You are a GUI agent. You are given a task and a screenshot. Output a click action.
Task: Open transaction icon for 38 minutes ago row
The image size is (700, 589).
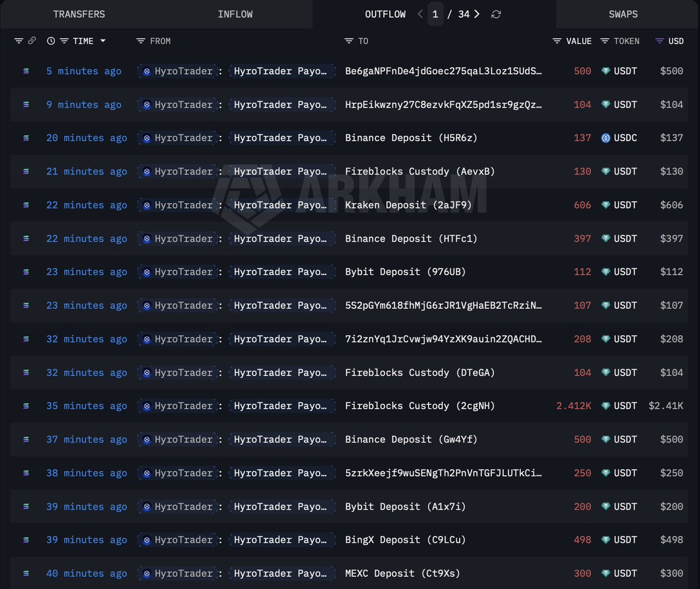26,473
